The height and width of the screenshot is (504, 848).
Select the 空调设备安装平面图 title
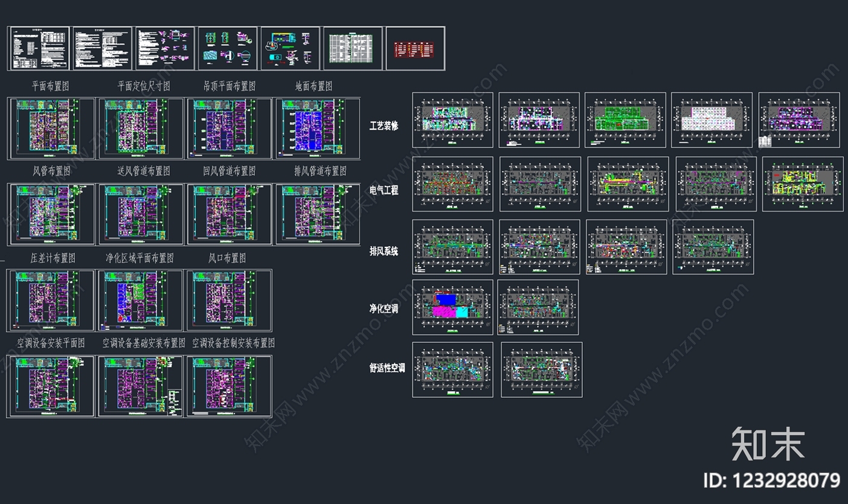51,343
